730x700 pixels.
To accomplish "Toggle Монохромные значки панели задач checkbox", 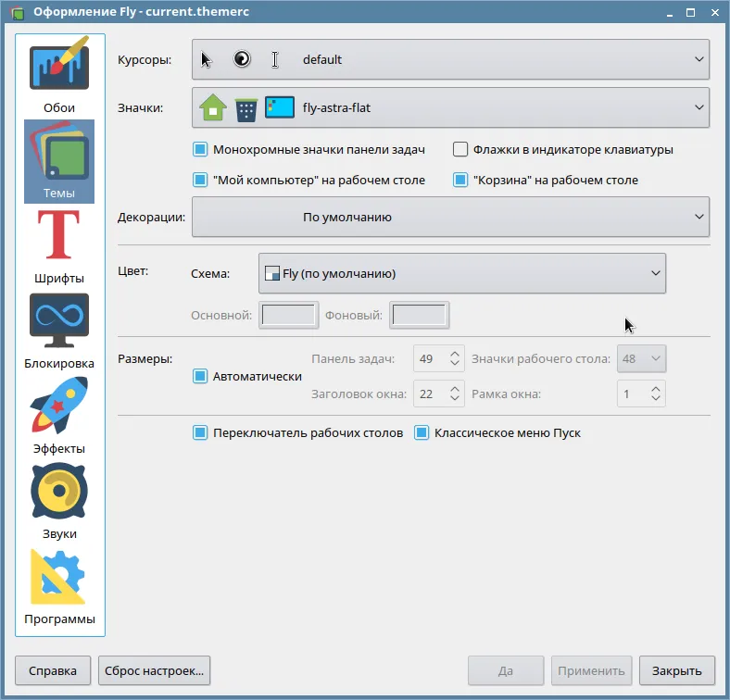I will click(x=200, y=149).
